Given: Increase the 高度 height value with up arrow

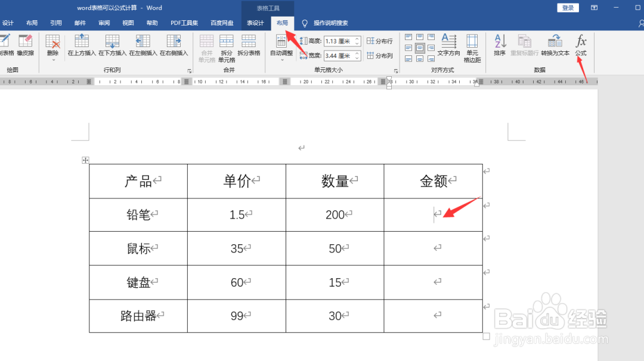Looking at the screenshot, I should [x=357, y=39].
